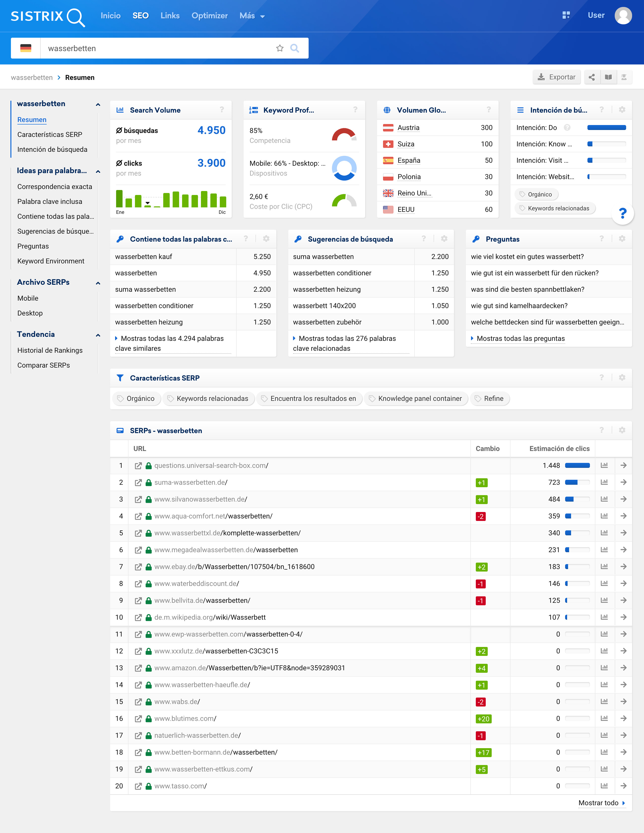Click the magnifier search icon

pyautogui.click(x=294, y=48)
